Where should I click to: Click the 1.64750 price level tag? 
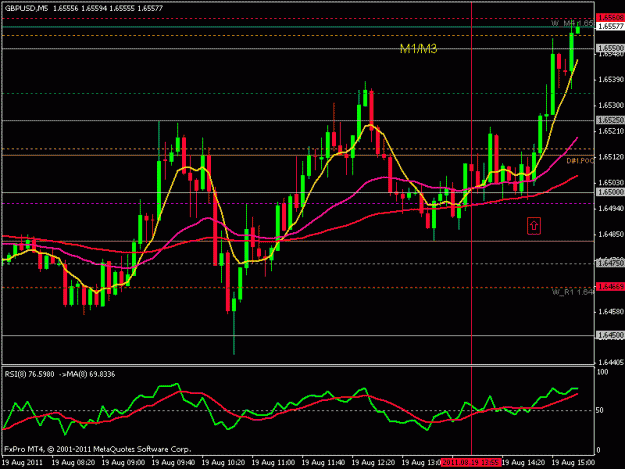coord(610,263)
